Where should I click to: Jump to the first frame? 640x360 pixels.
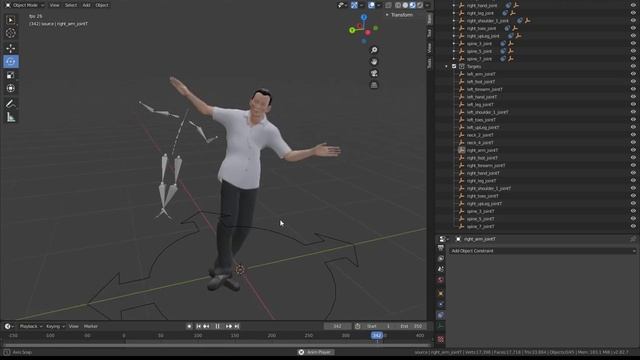(x=198, y=326)
